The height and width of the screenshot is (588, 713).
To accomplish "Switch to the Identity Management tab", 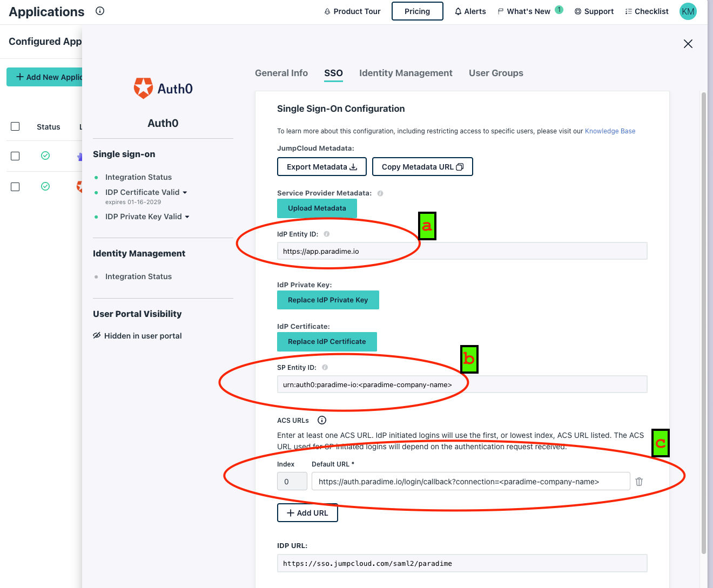I will pos(406,73).
